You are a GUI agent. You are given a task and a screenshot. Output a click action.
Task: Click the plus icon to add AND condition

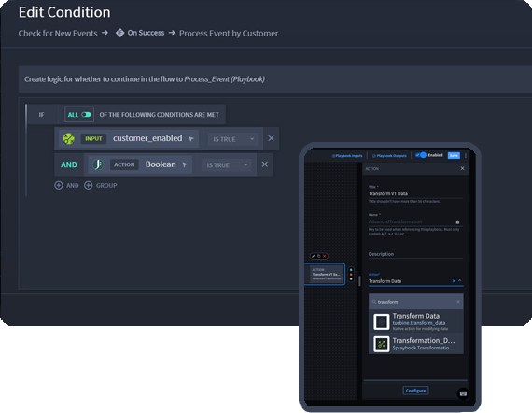(59, 185)
